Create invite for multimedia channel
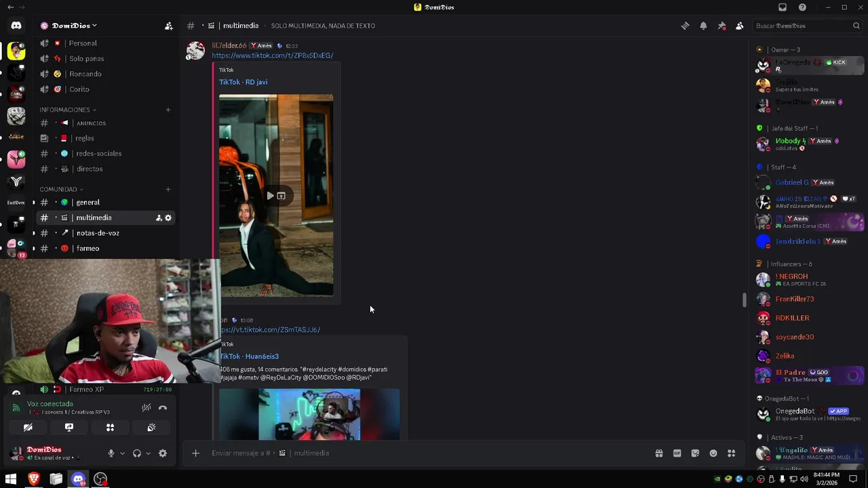This screenshot has width=868, height=488. pos(159,218)
